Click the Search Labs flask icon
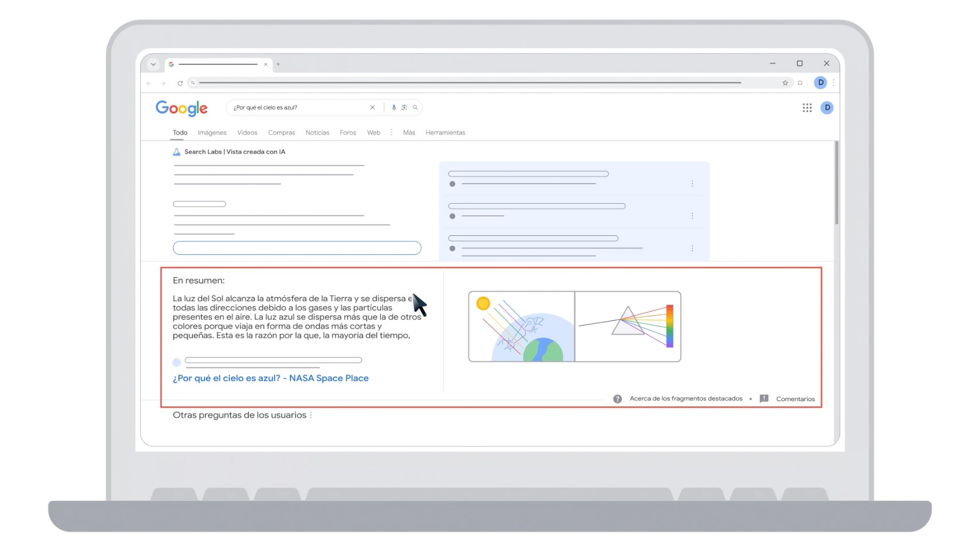This screenshot has height=551, width=980. tap(176, 152)
